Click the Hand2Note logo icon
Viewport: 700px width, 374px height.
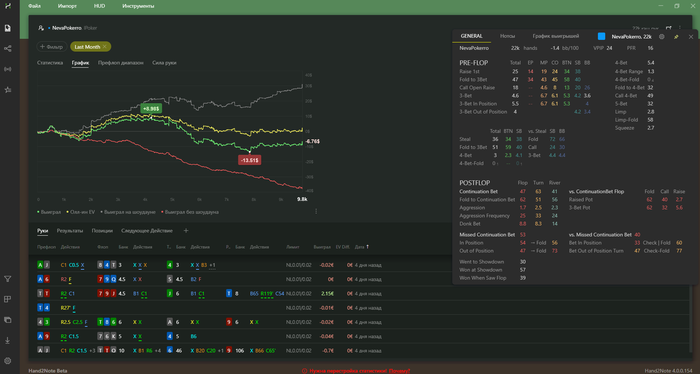(8, 5)
